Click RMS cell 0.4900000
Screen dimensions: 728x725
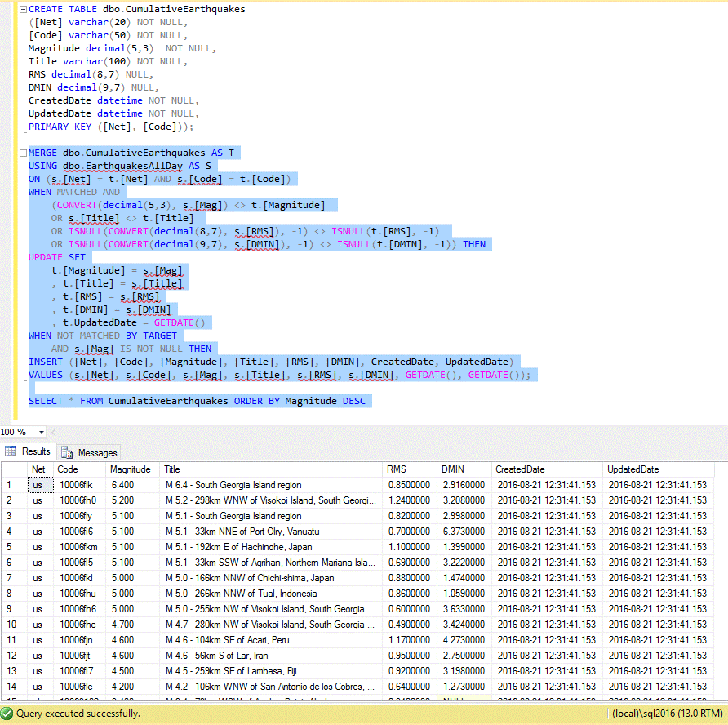coord(410,625)
